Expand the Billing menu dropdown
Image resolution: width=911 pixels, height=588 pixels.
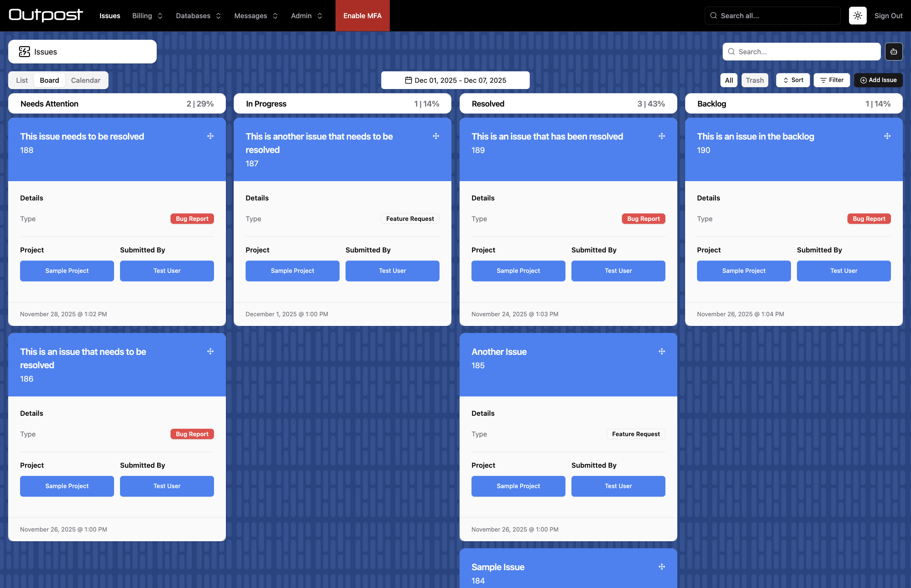tap(147, 16)
